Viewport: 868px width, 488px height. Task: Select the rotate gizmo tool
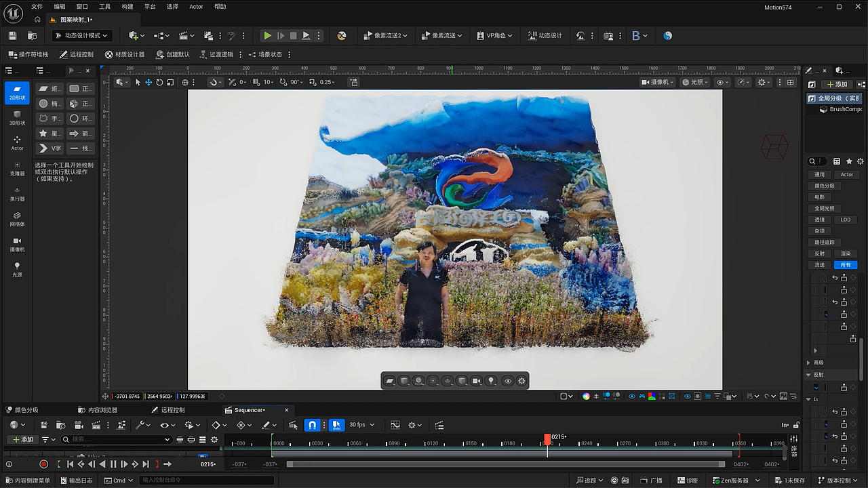point(159,82)
